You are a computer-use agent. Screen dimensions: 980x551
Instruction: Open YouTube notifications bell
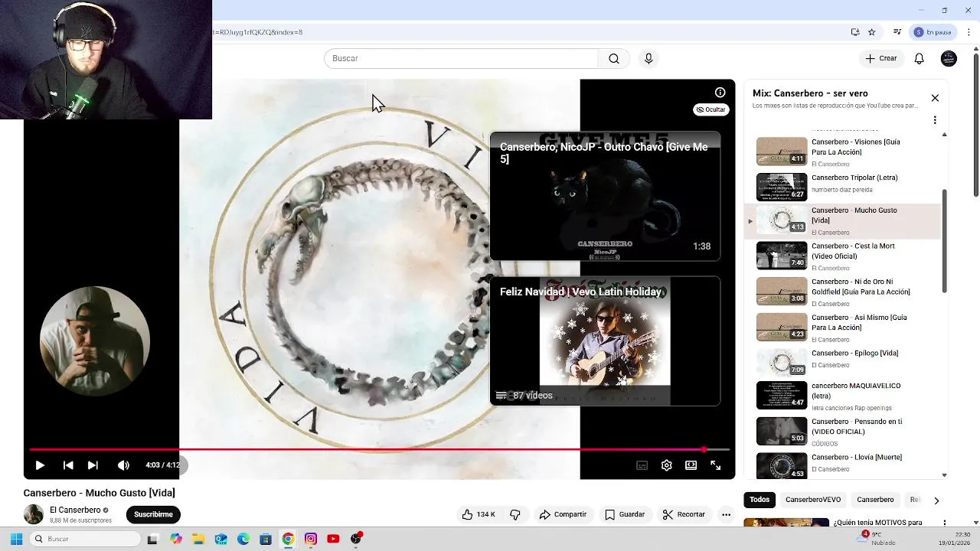click(x=920, y=59)
